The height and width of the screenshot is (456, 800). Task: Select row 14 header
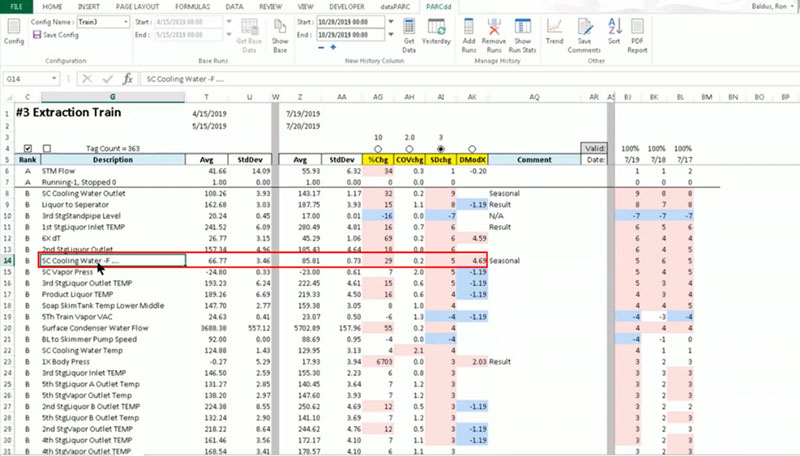[7, 261]
